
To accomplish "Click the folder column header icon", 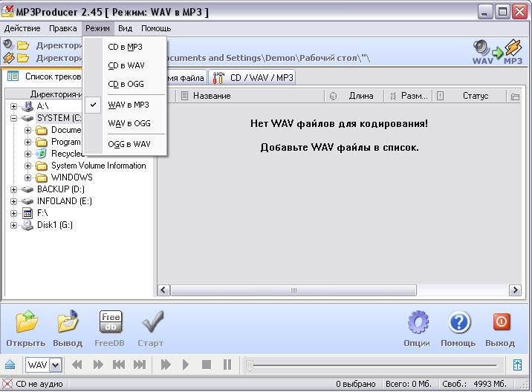I will click(515, 97).
